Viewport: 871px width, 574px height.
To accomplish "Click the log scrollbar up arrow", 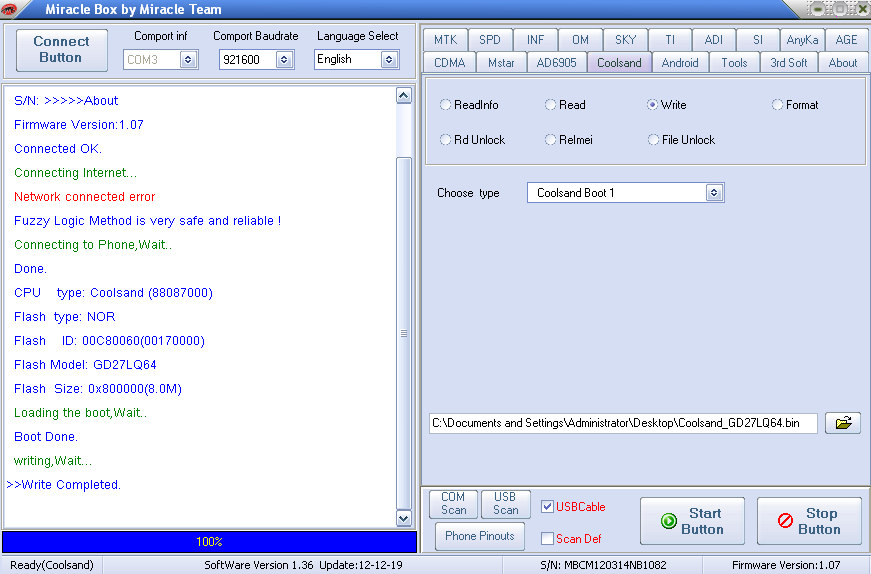I will click(x=404, y=96).
